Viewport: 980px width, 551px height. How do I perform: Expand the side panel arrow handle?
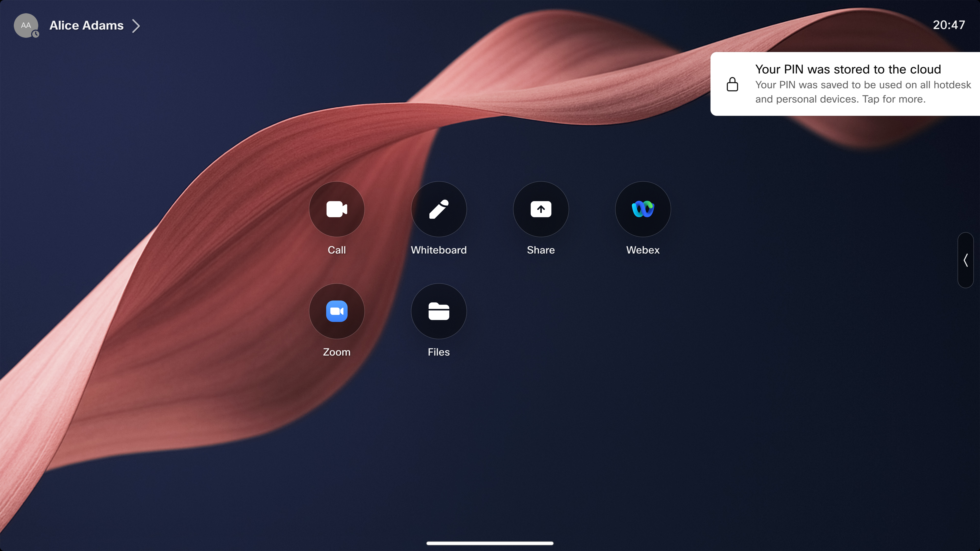[966, 260]
